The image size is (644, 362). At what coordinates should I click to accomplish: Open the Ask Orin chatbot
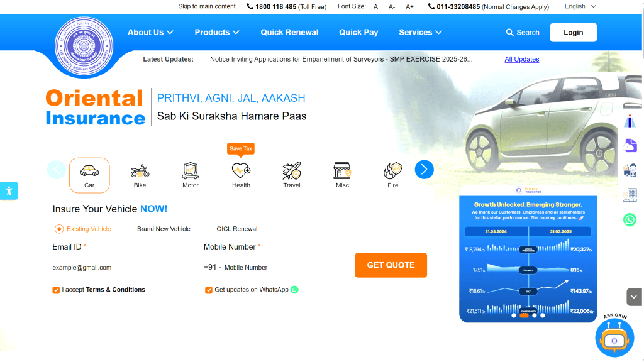click(x=614, y=337)
